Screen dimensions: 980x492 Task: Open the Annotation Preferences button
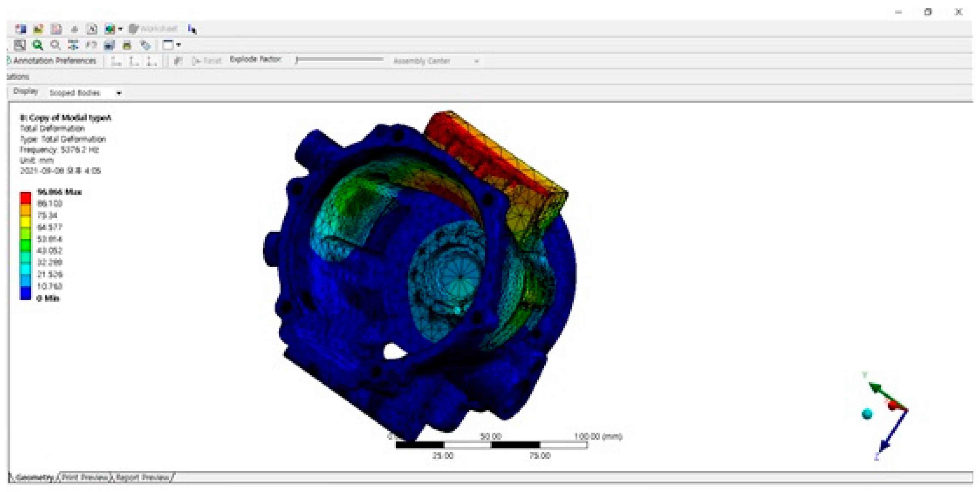[51, 61]
